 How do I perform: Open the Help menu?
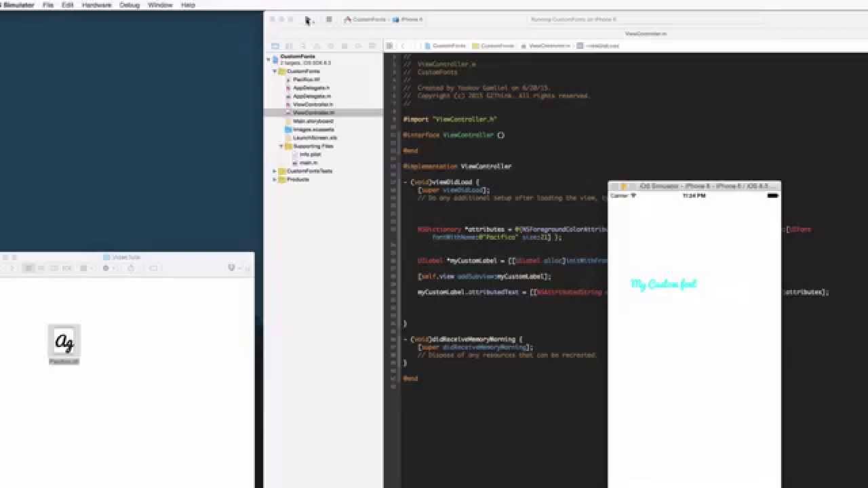coord(188,5)
